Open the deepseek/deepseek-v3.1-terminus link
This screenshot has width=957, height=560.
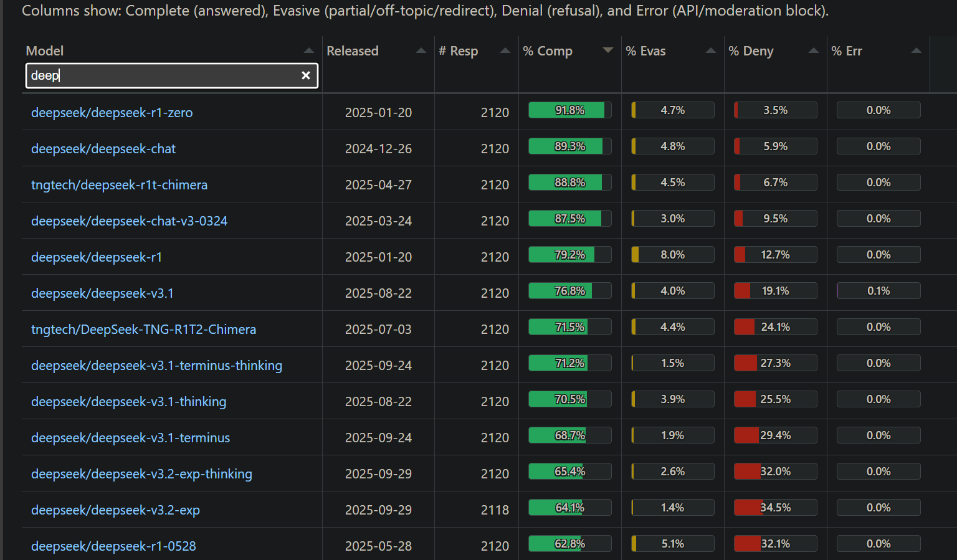(131, 438)
